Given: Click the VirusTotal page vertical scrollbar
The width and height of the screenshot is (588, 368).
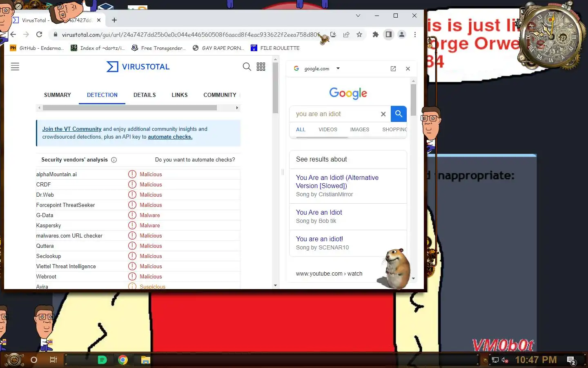Looking at the screenshot, I should tap(275, 88).
